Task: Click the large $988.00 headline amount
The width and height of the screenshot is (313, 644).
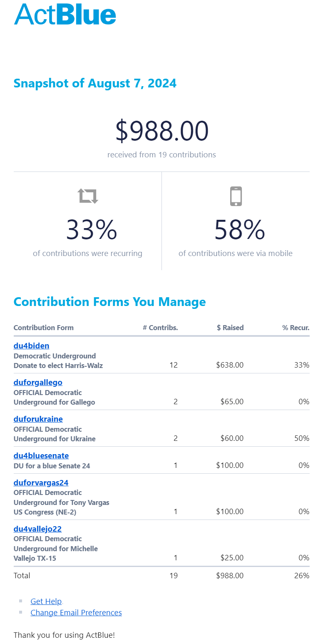Action: 161,131
